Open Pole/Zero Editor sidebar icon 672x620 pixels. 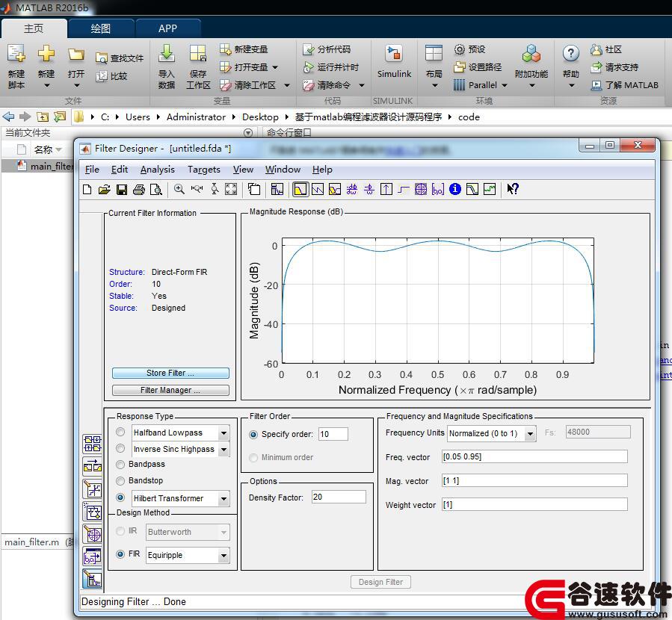coord(93,534)
